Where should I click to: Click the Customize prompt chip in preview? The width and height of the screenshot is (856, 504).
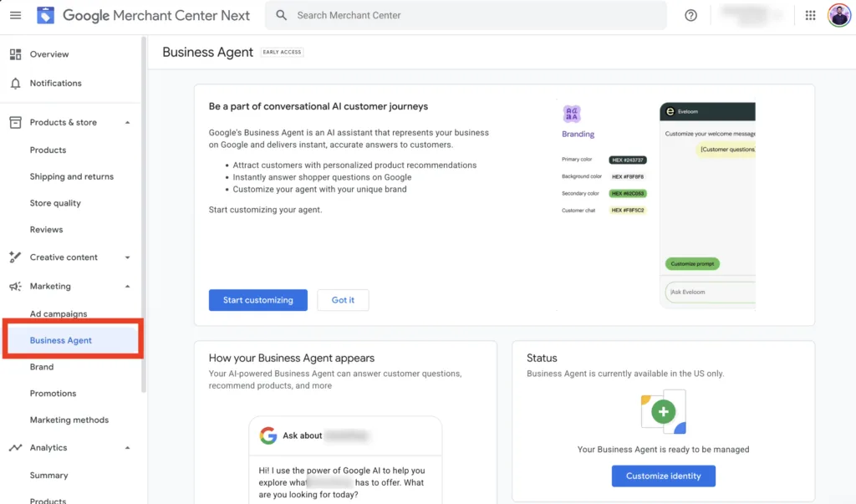(692, 264)
